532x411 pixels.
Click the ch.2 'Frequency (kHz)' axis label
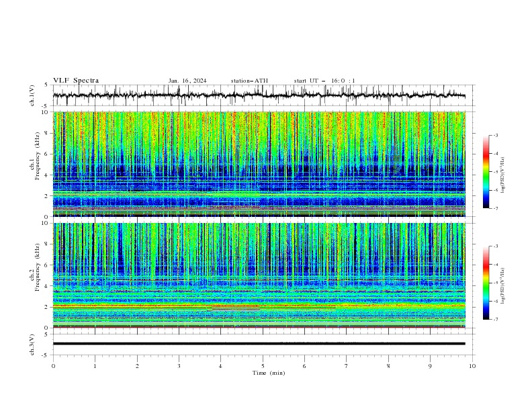[37, 267]
